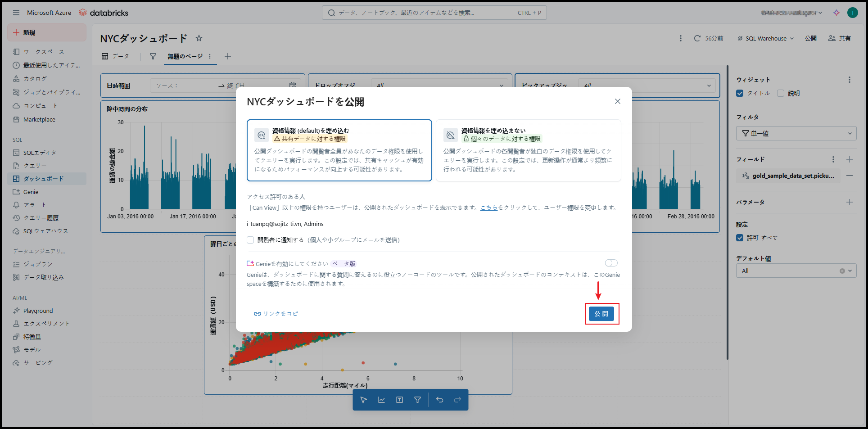Clear the デフォルト値 All selection
The width and height of the screenshot is (868, 429).
(x=842, y=271)
